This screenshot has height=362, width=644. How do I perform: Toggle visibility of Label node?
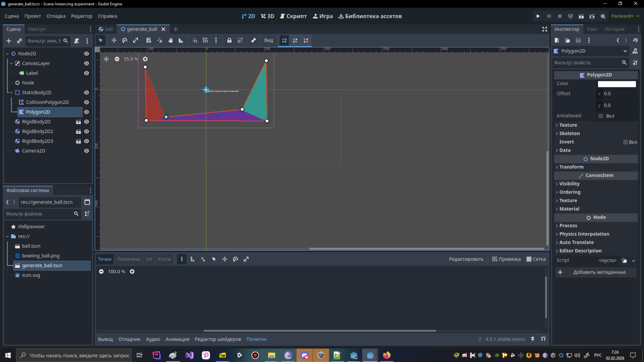pyautogui.click(x=86, y=73)
